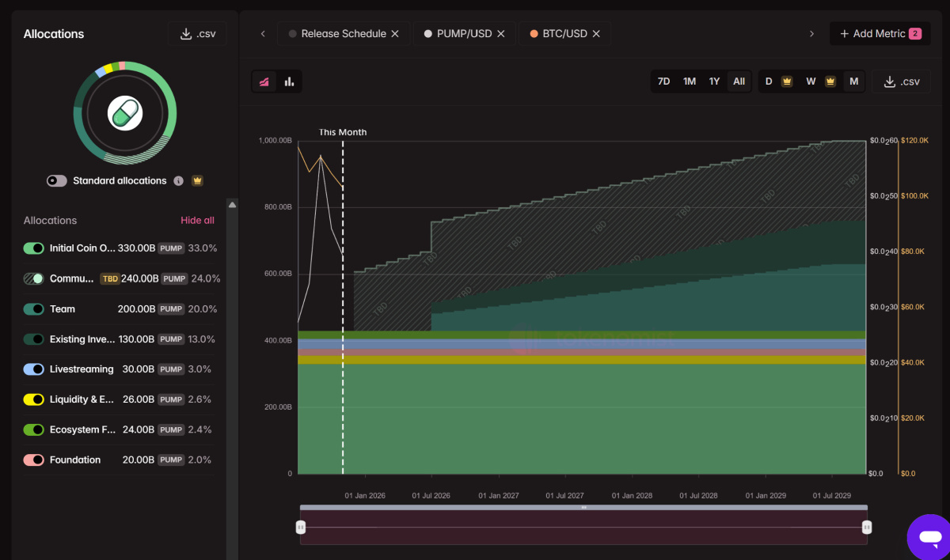This screenshot has height=560, width=950.
Task: Remove PUMP/USD metric
Action: (501, 34)
